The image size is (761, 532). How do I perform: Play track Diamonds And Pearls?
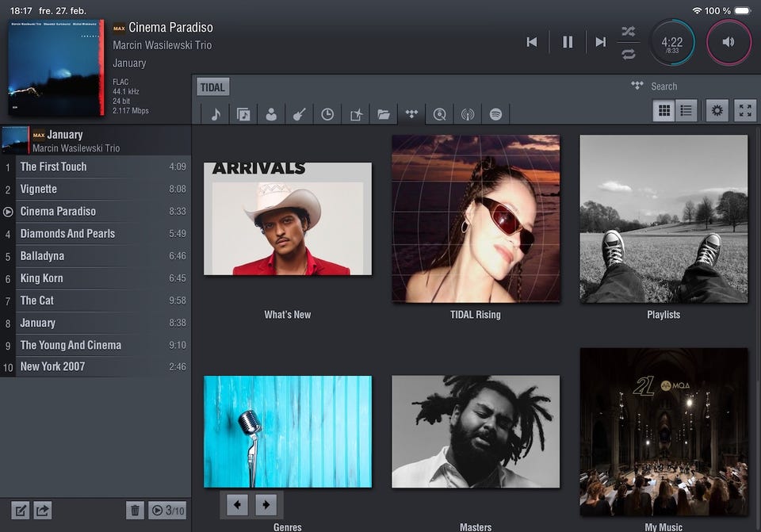point(67,234)
